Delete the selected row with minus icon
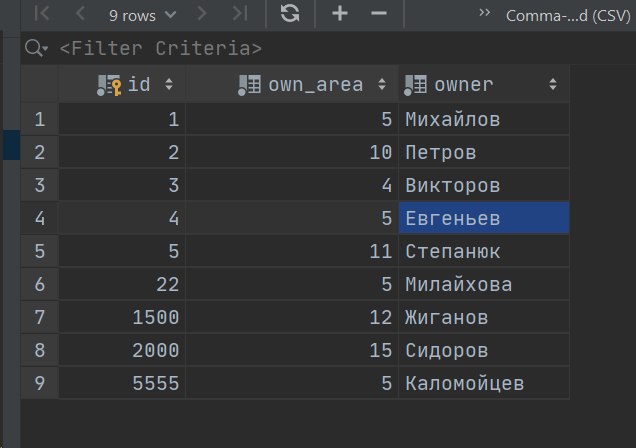 pyautogui.click(x=379, y=13)
